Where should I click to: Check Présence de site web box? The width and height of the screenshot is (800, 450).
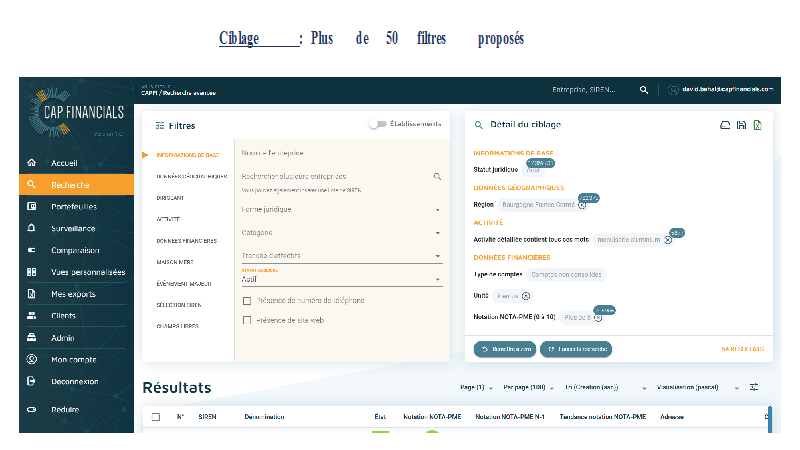[x=247, y=320]
